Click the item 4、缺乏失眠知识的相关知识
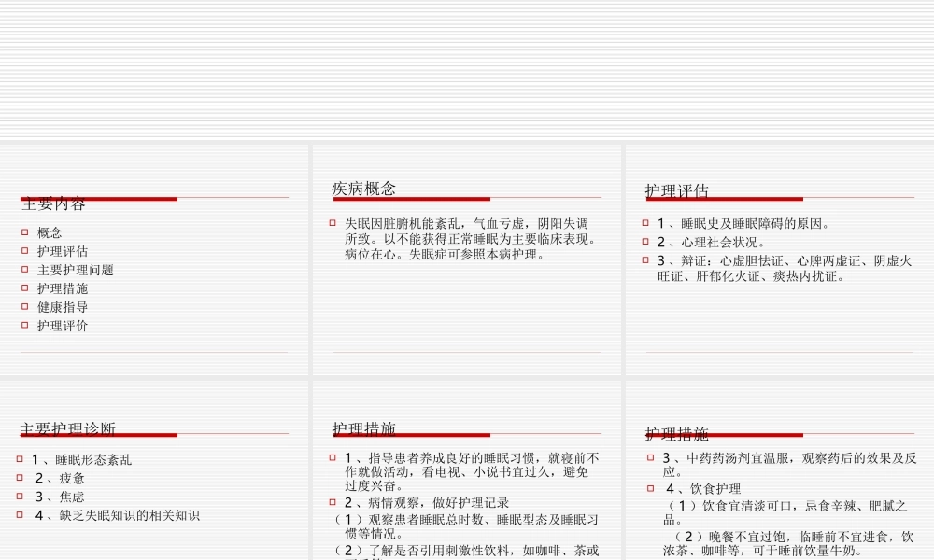 (x=118, y=515)
